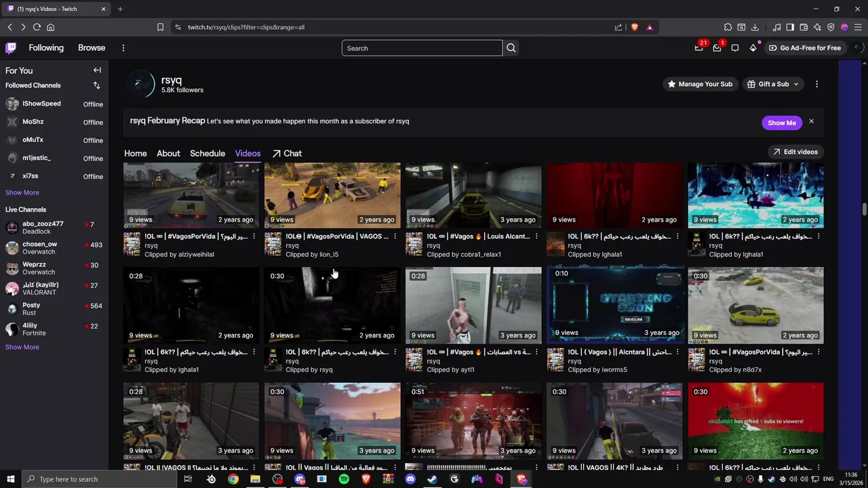Type here to search taskbar box
868x488 pixels.
click(x=98, y=479)
